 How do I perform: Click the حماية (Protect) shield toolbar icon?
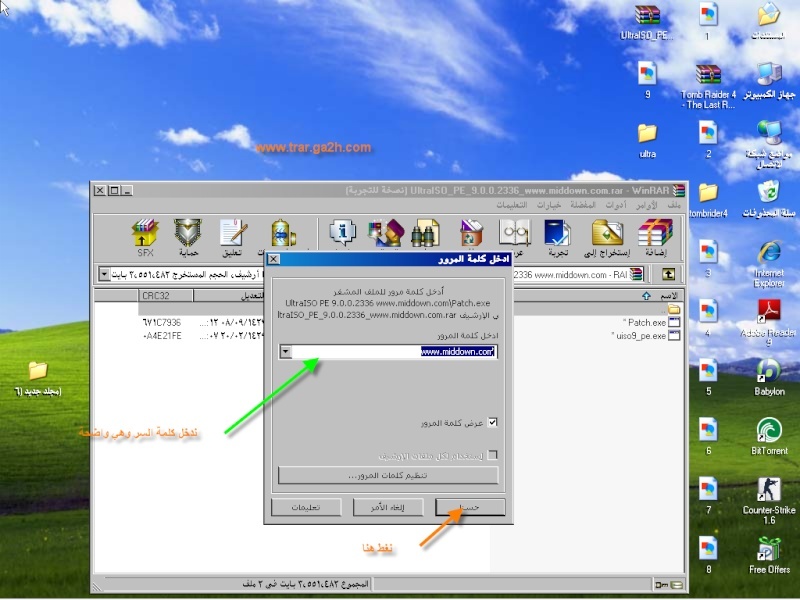click(188, 237)
